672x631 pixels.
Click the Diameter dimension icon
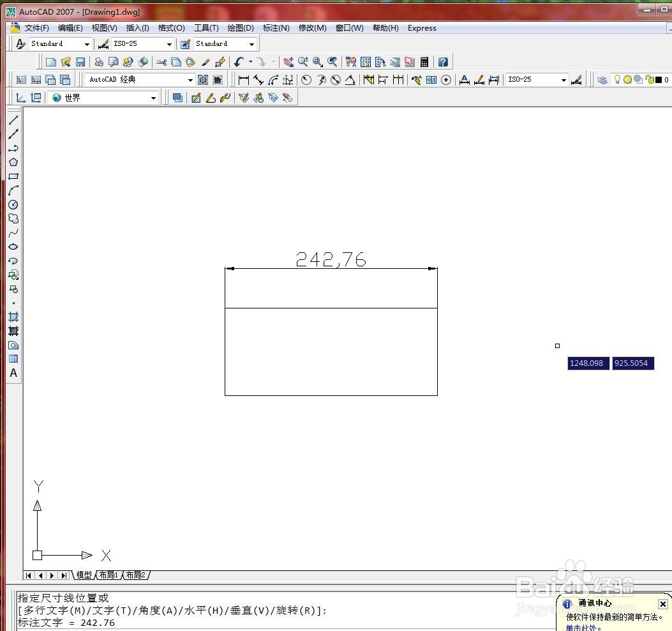336,80
